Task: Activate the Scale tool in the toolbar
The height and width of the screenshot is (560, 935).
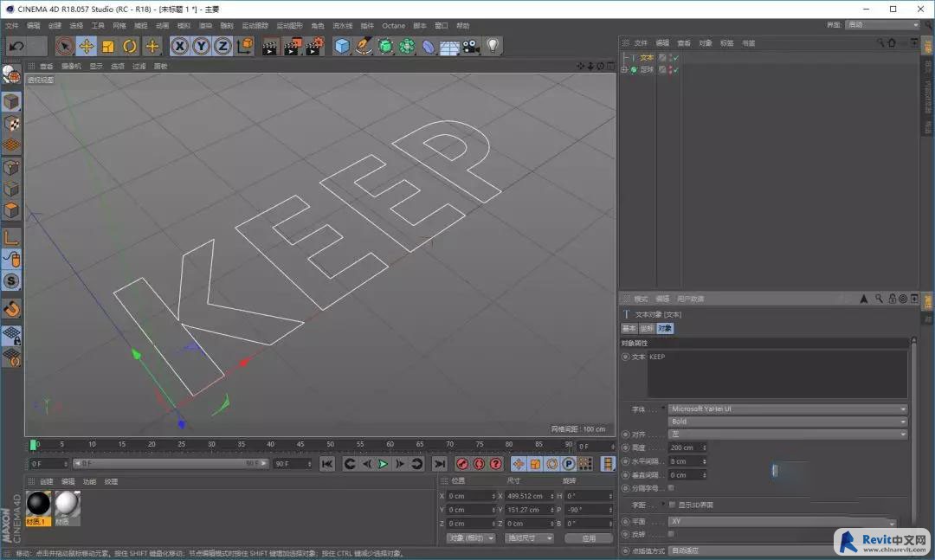Action: 108,46
